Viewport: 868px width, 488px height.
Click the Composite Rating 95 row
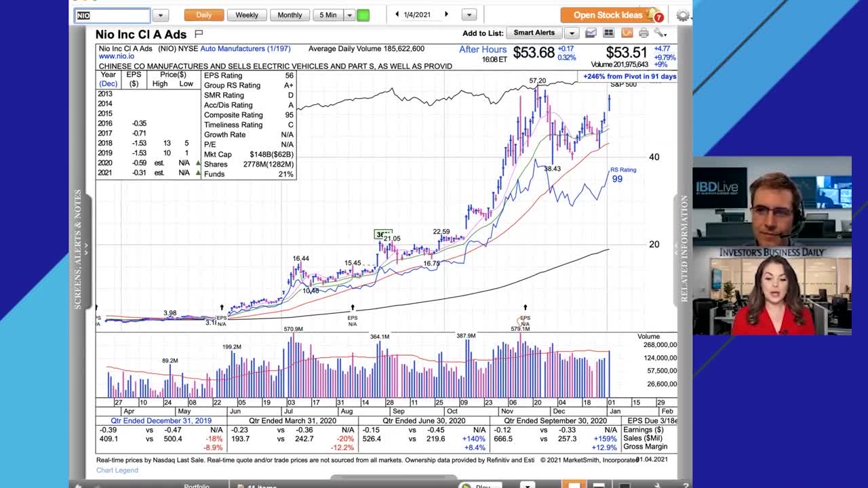[x=249, y=115]
